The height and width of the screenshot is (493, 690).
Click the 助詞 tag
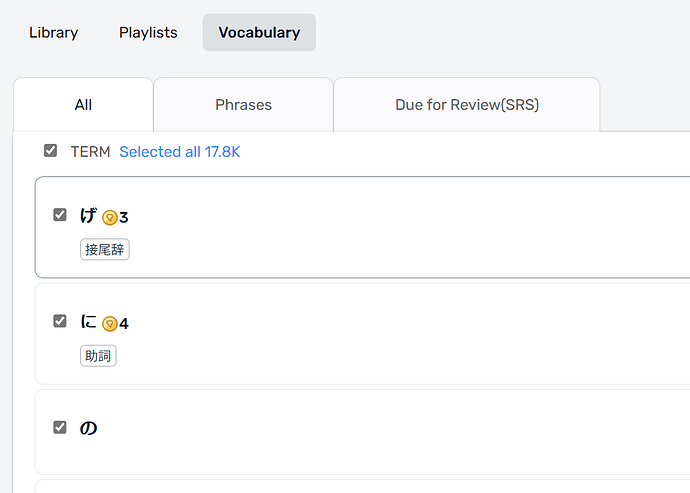coord(98,355)
